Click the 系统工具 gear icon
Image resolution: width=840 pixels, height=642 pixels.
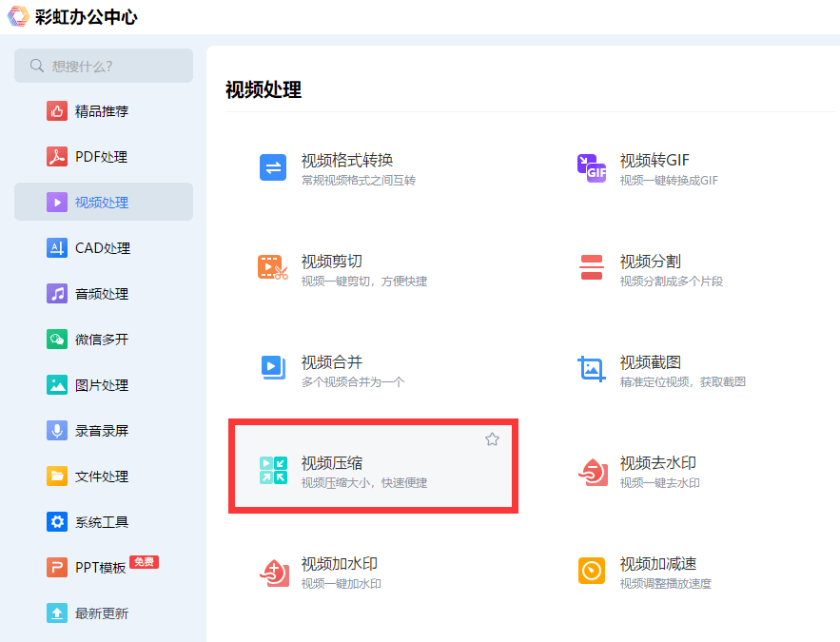57,522
